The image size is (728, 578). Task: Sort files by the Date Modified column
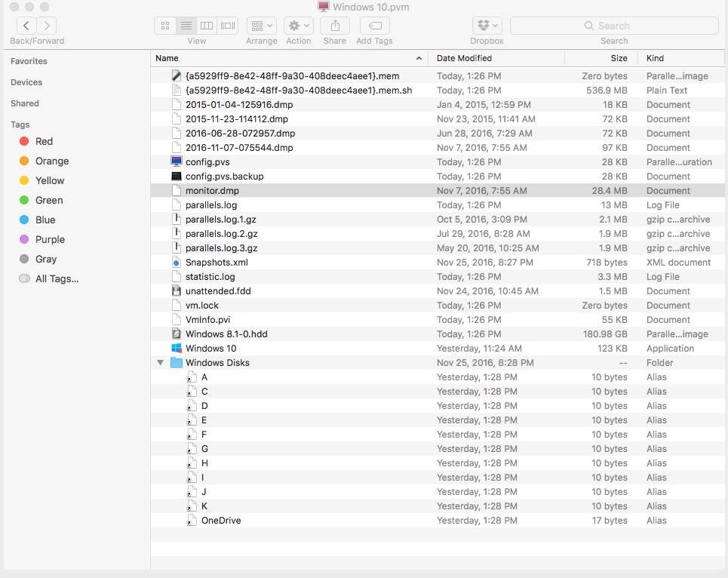(x=461, y=58)
